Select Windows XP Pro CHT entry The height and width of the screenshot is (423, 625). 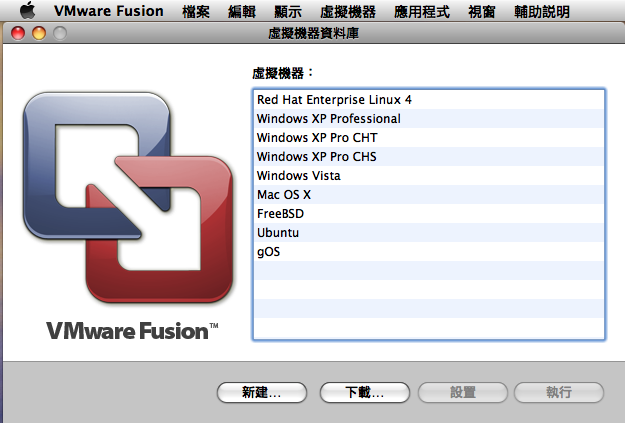[x=429, y=138]
